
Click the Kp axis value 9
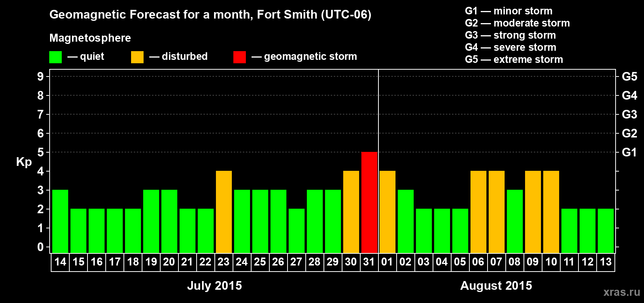coord(41,77)
